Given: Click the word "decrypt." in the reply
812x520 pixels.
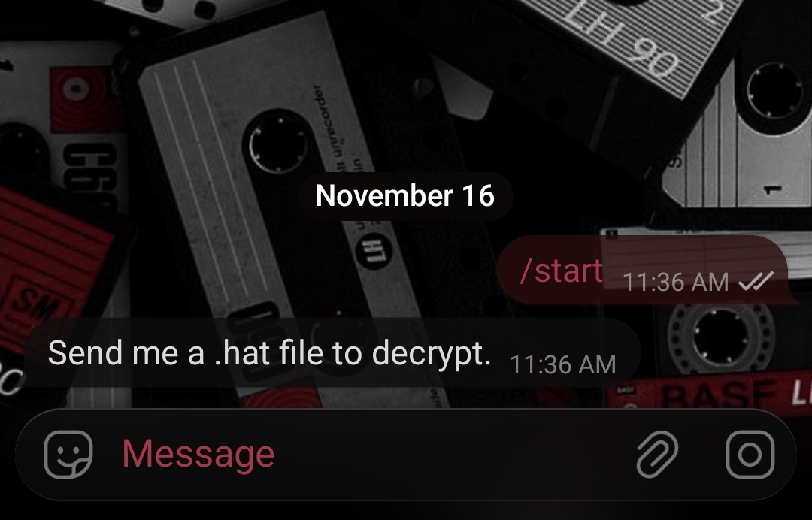Looking at the screenshot, I should click(431, 354).
